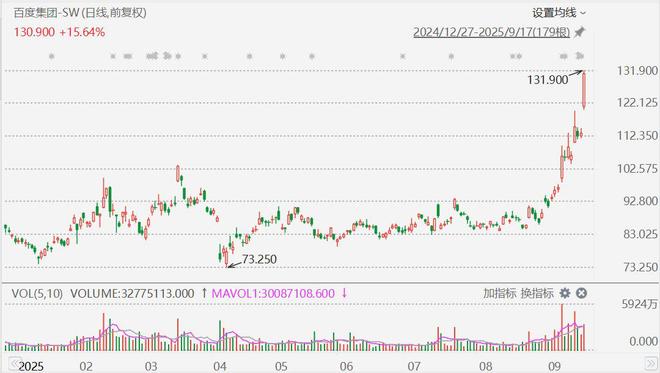Image resolution: width=660 pixels, height=373 pixels.
Task: Click the up arrow after VOLUME value
Action: coord(204,293)
